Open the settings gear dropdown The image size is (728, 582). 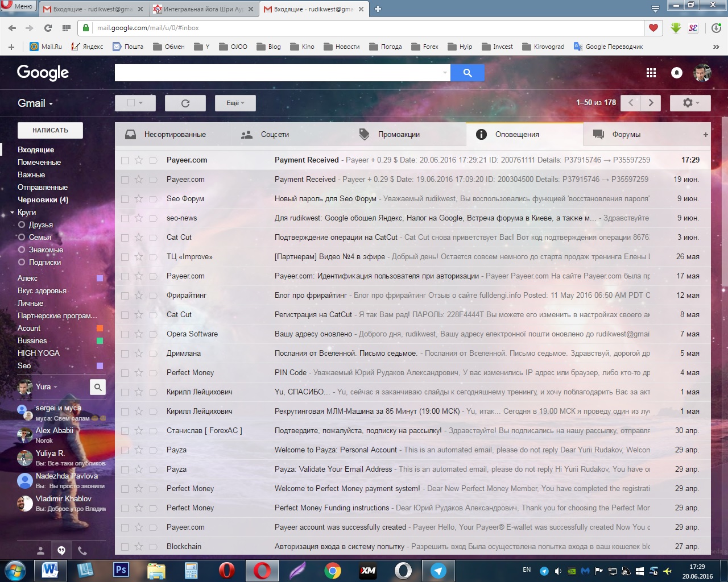point(690,103)
